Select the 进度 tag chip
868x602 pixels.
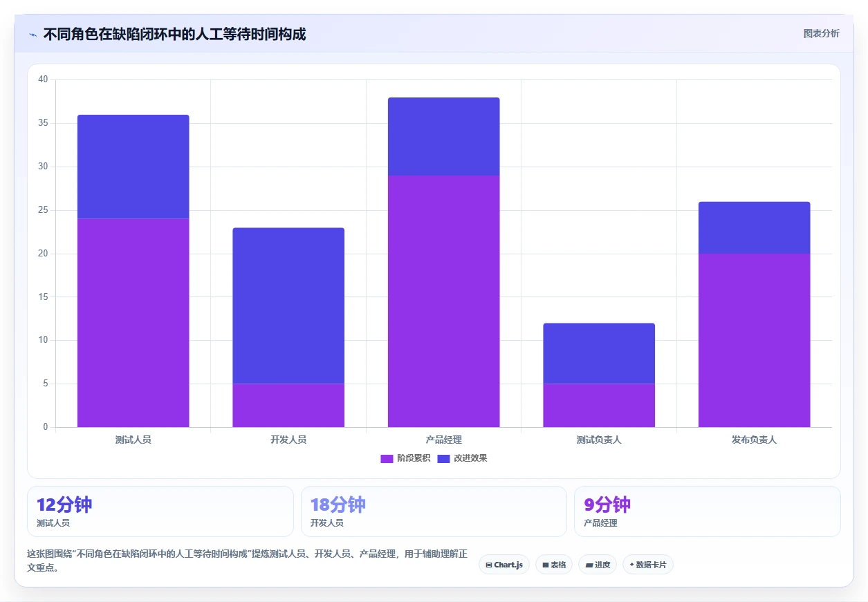pyautogui.click(x=598, y=565)
